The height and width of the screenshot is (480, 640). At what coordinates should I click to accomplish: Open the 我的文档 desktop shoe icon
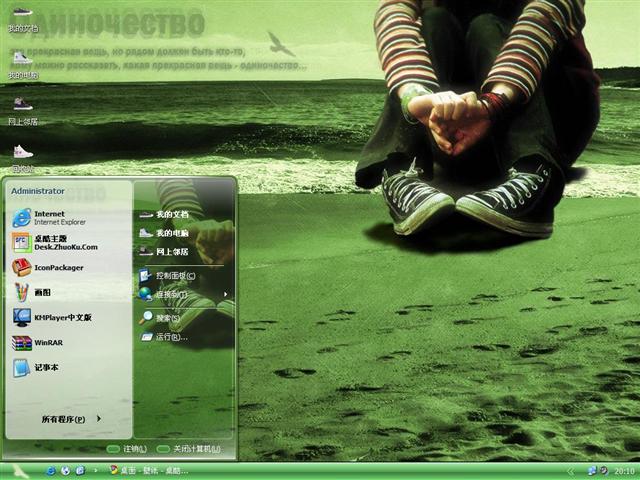pyautogui.click(x=23, y=18)
